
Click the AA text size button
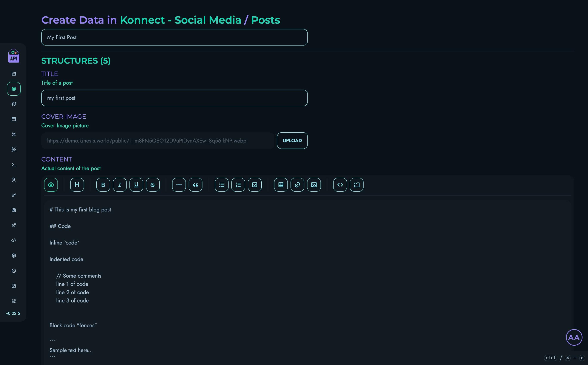[x=574, y=337]
